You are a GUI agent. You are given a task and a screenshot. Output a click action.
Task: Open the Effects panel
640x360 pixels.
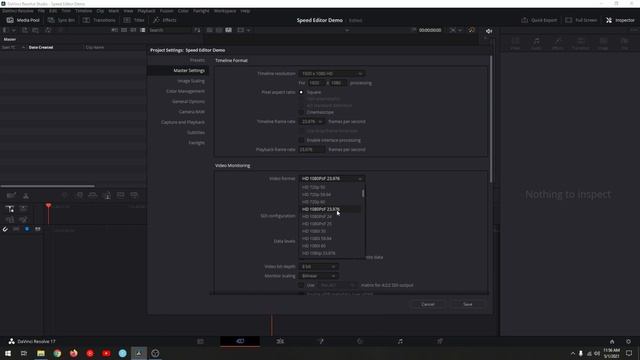(x=164, y=20)
